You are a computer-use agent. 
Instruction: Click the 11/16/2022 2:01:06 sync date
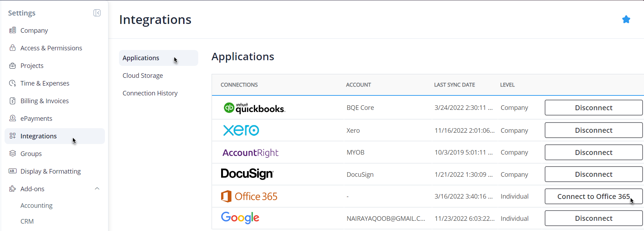pos(464,131)
